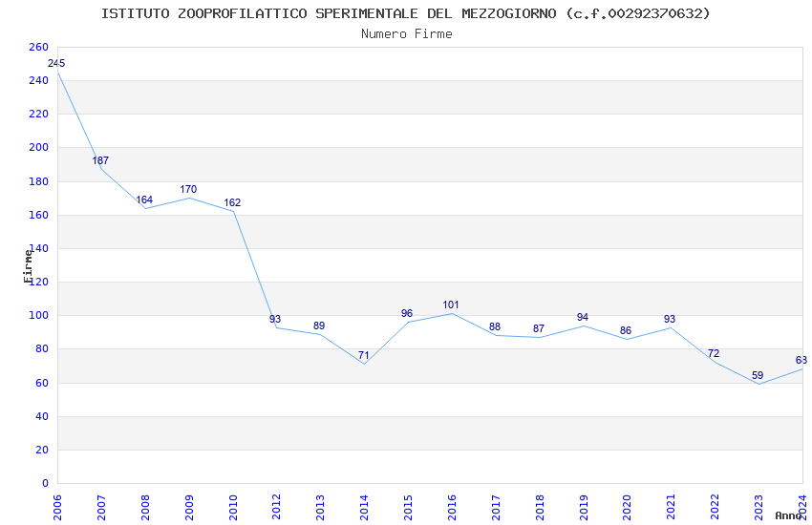812x525 pixels.
Task: Click the data label 71
Action: 364,355
